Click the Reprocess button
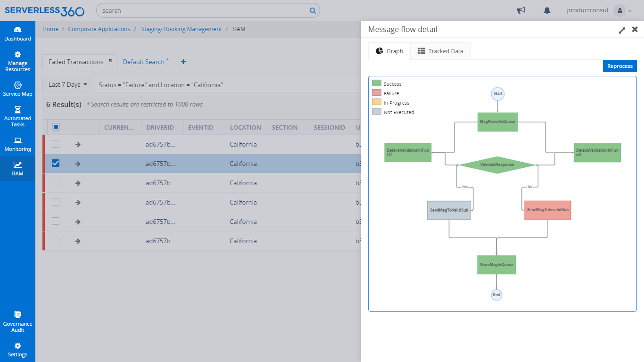Image resolution: width=644 pixels, height=362 pixels. tap(620, 66)
